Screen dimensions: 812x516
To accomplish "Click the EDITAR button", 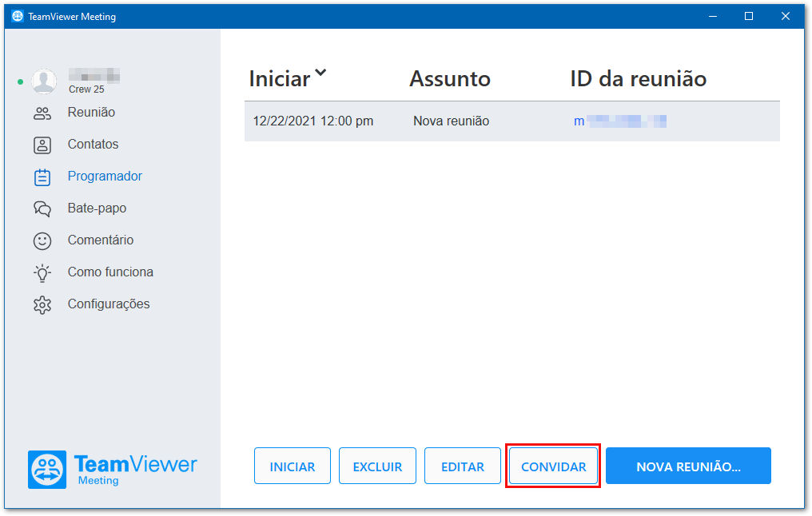I will [463, 466].
